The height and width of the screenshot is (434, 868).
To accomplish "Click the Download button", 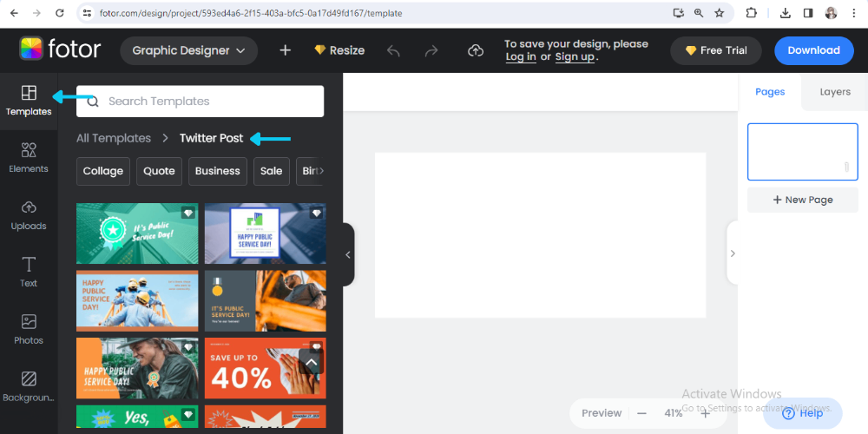I will click(x=814, y=50).
